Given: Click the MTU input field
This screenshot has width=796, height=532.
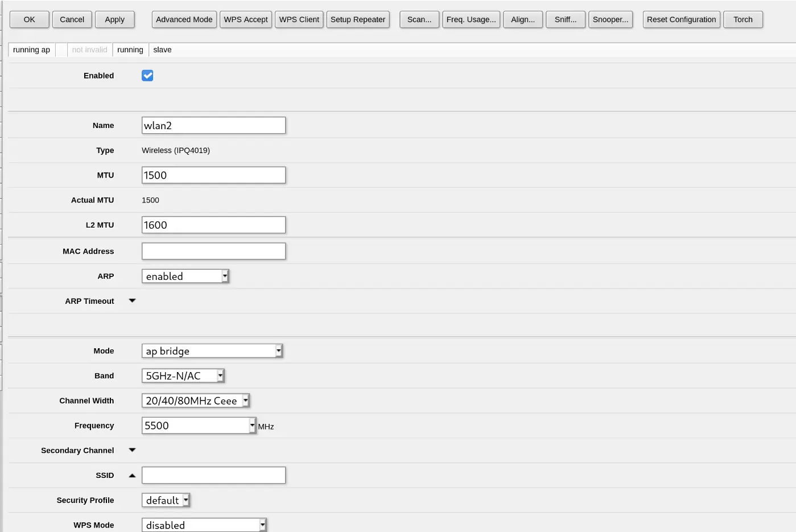Looking at the screenshot, I should coord(213,175).
